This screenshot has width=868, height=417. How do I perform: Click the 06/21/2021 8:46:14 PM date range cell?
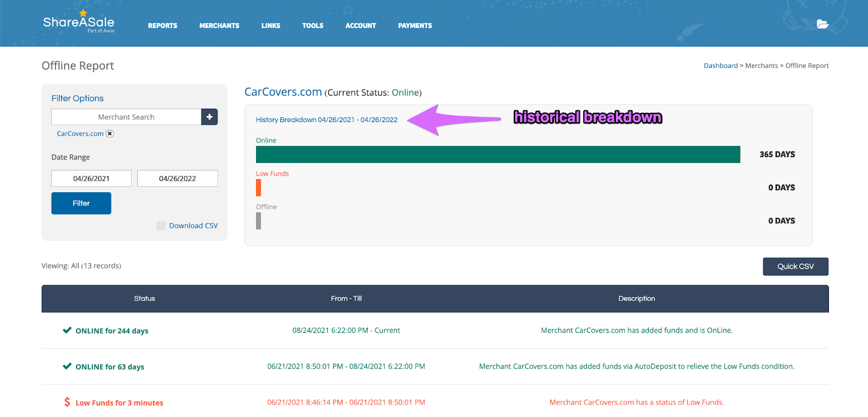[346, 402]
